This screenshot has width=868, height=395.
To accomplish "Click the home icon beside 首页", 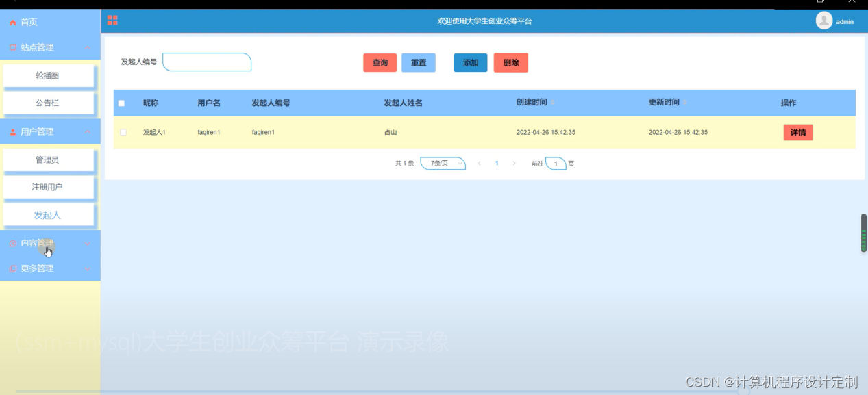I will [12, 23].
